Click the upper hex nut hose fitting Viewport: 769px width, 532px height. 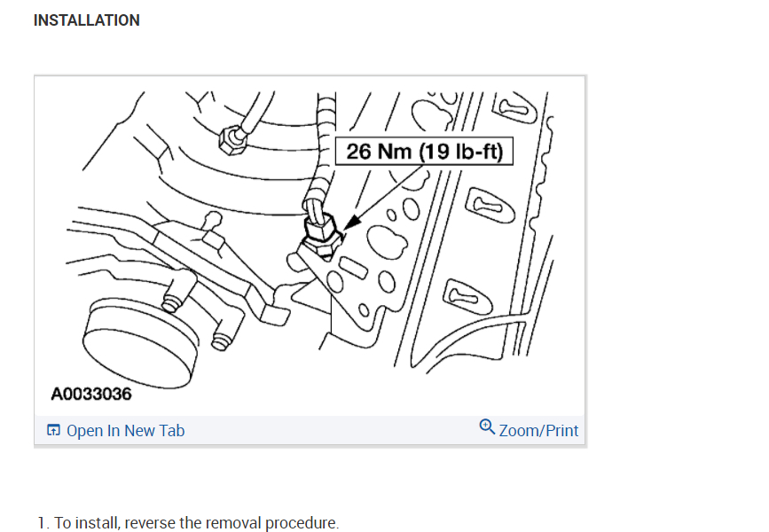tap(231, 140)
